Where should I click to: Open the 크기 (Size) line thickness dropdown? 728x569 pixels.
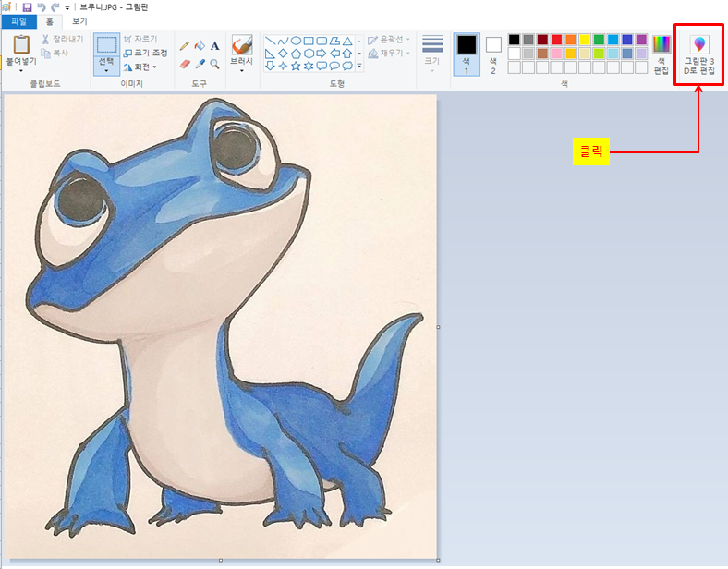tap(432, 53)
